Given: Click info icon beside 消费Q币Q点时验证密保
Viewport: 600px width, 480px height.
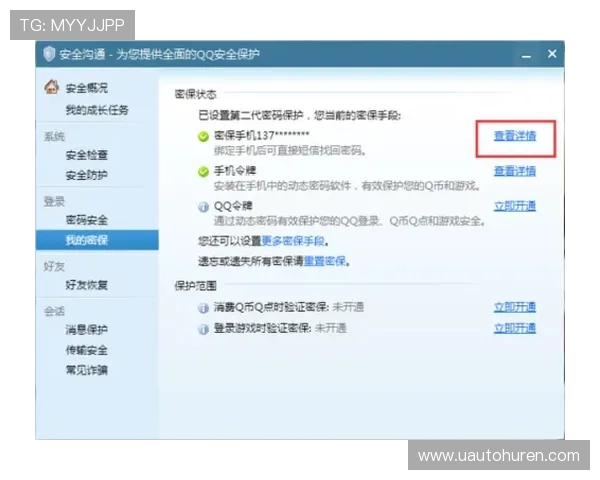Looking at the screenshot, I should 203,308.
